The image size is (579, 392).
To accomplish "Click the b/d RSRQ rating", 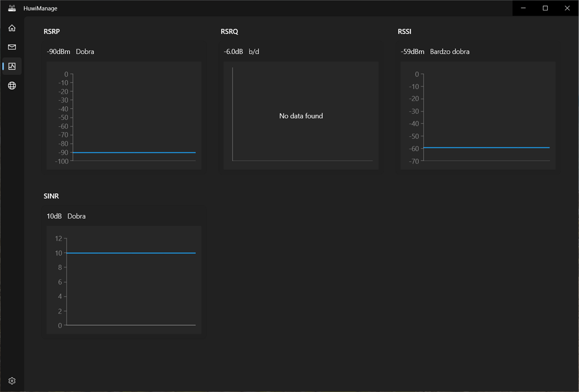I will click(x=254, y=52).
